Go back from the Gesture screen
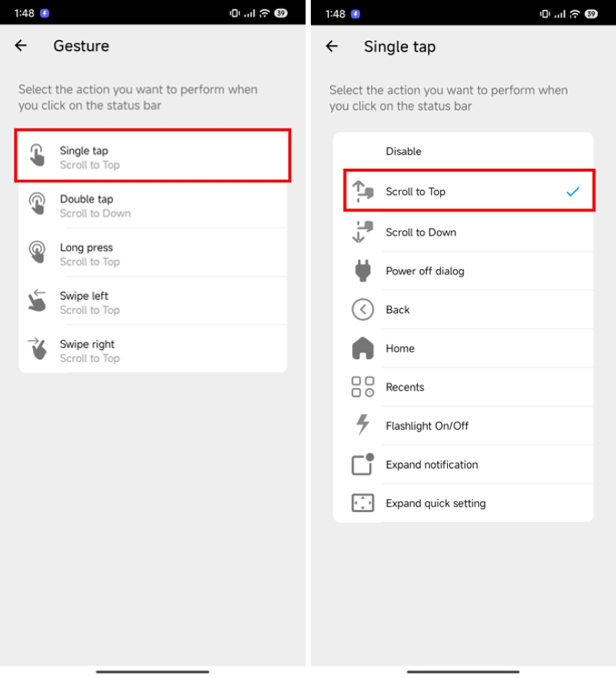Screen dimensions: 616x678 21,46
